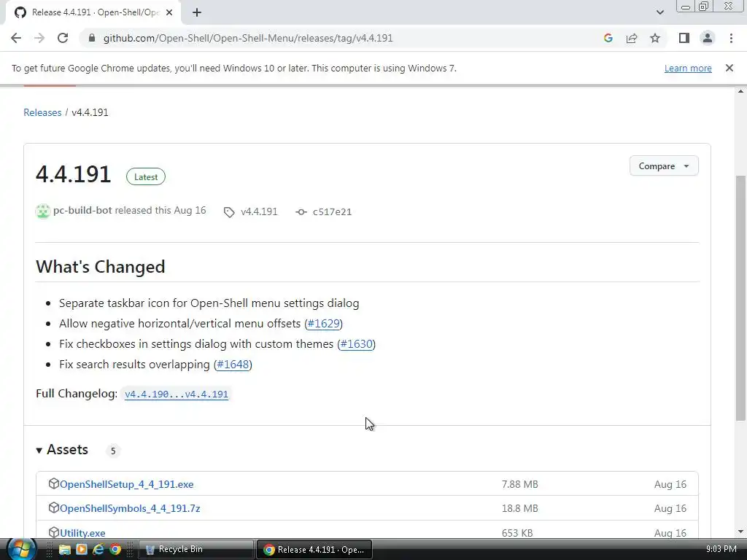Screen dimensions: 747x560
Task: Open Windows Explorer from taskbar
Action: (64, 550)
